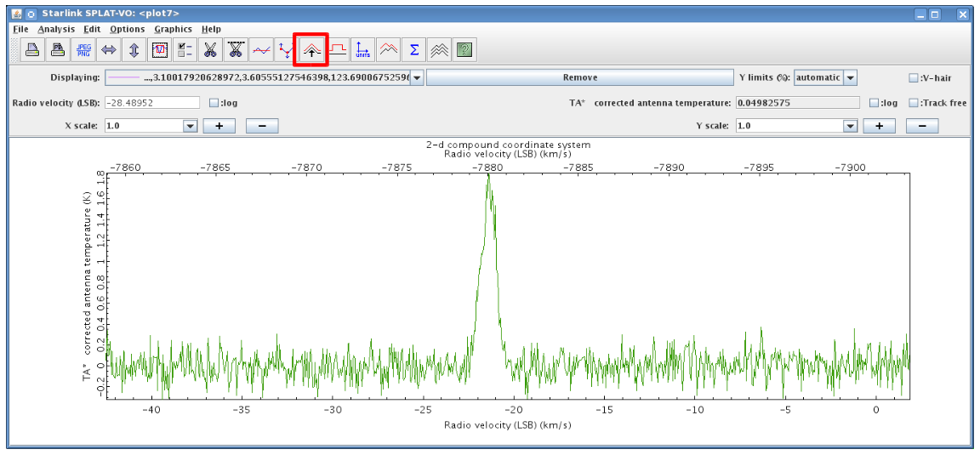Open region statistics sigma tool

pyautogui.click(x=413, y=50)
